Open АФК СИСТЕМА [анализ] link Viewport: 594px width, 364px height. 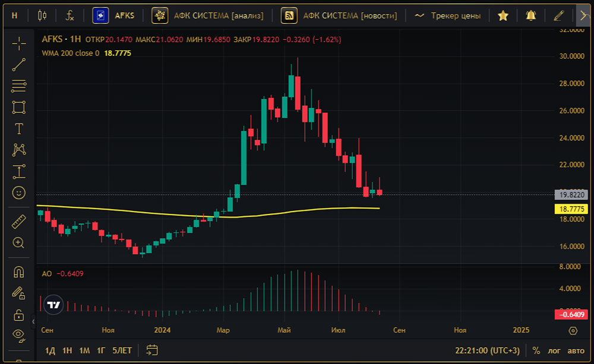(x=219, y=15)
